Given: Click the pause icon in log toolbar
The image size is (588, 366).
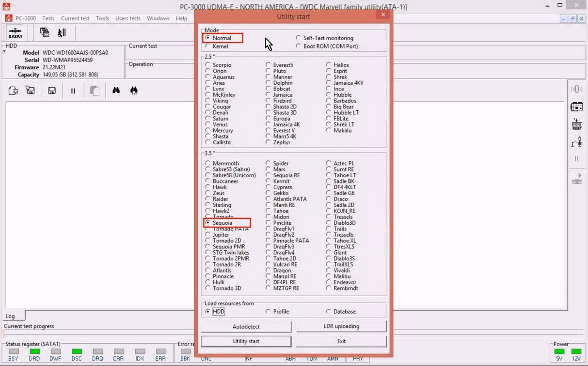Looking at the screenshot, I should [x=73, y=91].
